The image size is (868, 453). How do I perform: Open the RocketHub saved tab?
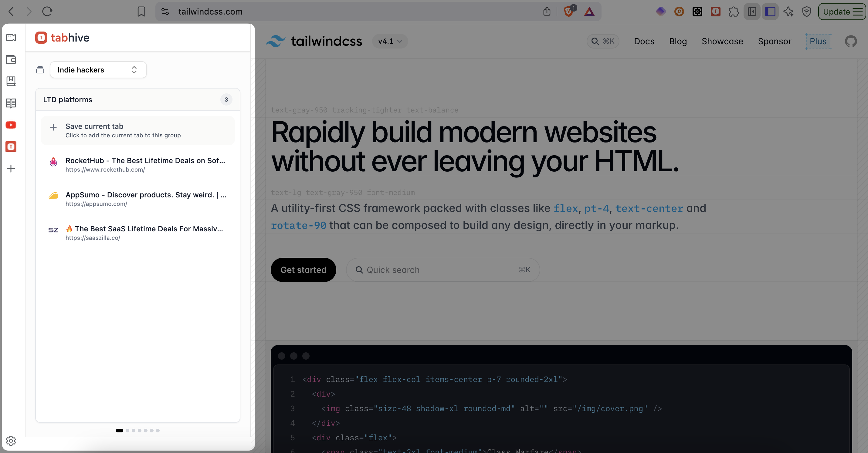tap(137, 165)
